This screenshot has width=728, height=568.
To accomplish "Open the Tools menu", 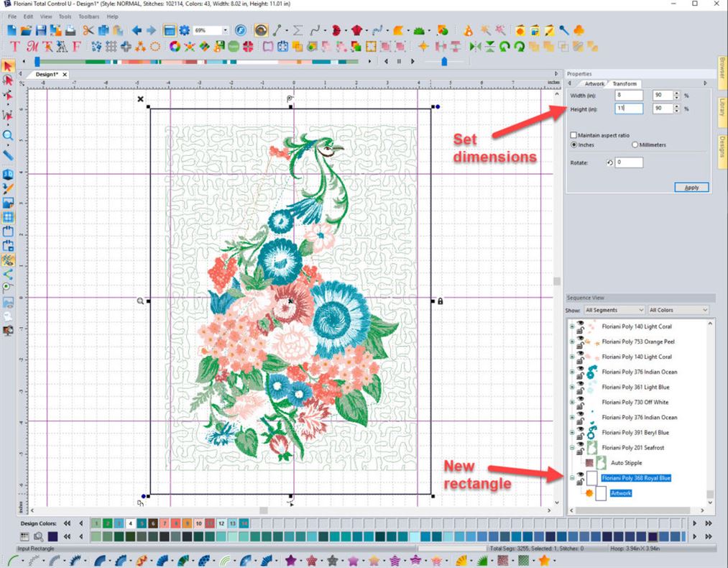I will 65,16.
